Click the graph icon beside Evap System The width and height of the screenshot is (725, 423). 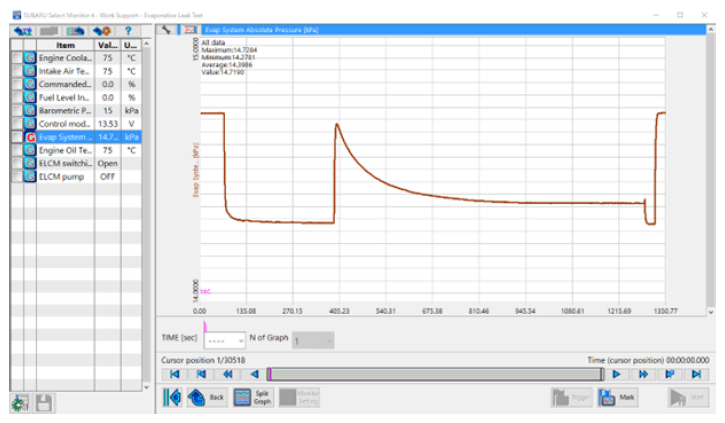[29, 136]
